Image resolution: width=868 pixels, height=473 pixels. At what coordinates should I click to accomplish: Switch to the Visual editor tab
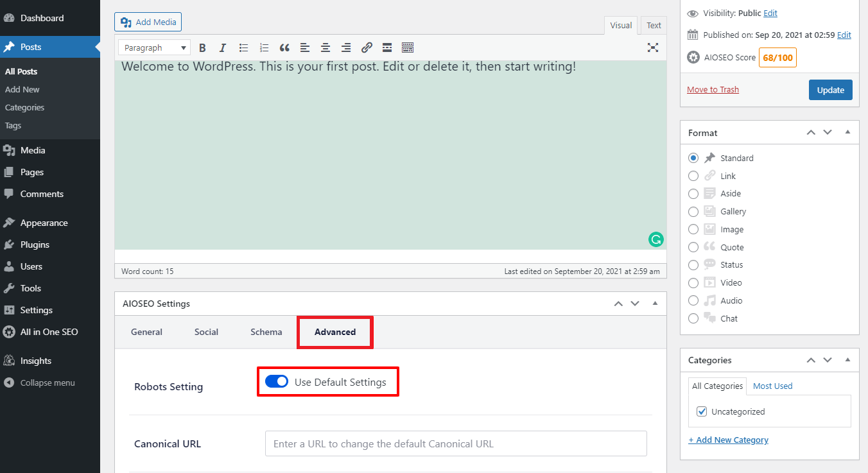click(x=621, y=26)
